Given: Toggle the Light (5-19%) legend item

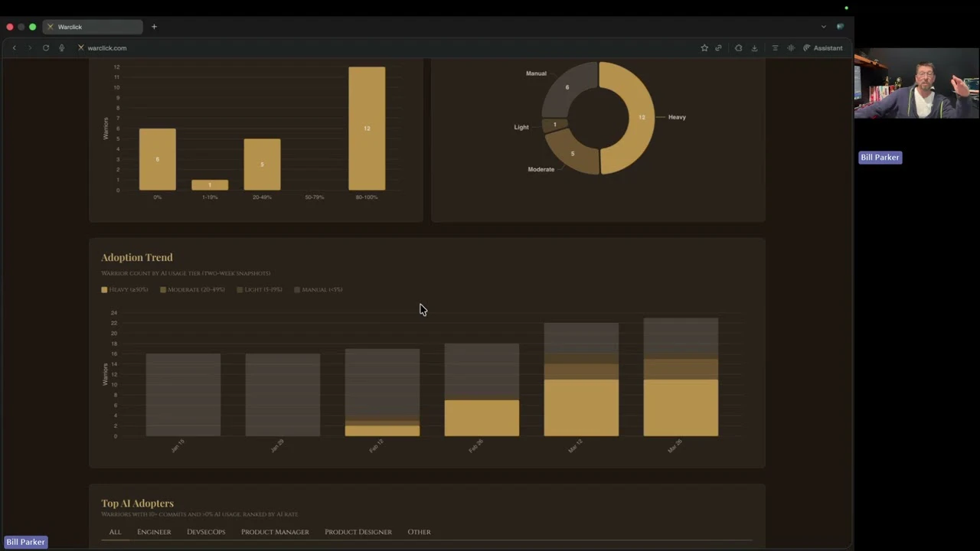Looking at the screenshot, I should tap(260, 289).
